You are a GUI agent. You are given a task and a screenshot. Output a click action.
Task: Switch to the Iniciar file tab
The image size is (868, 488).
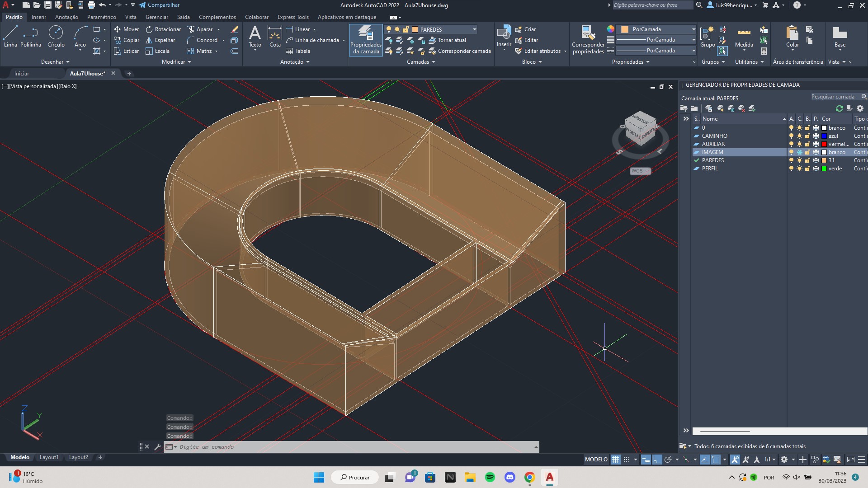pos(22,73)
